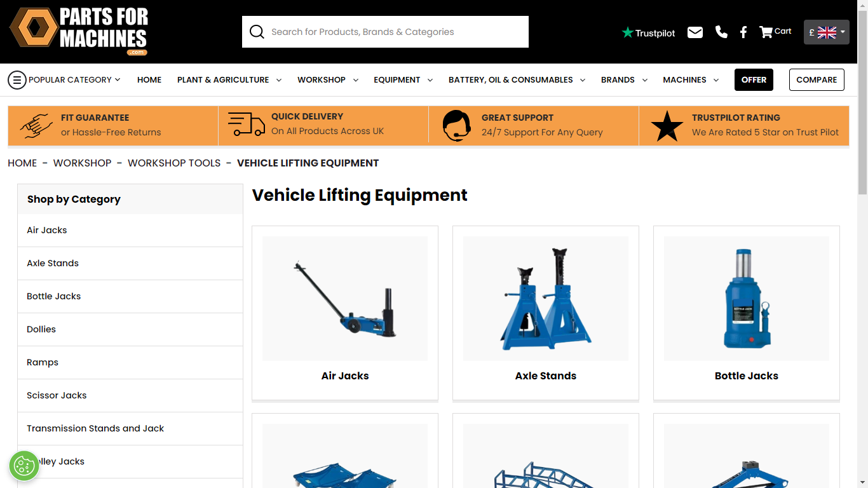Open the shopping Cart
This screenshot has height=488, width=868.
tap(775, 31)
